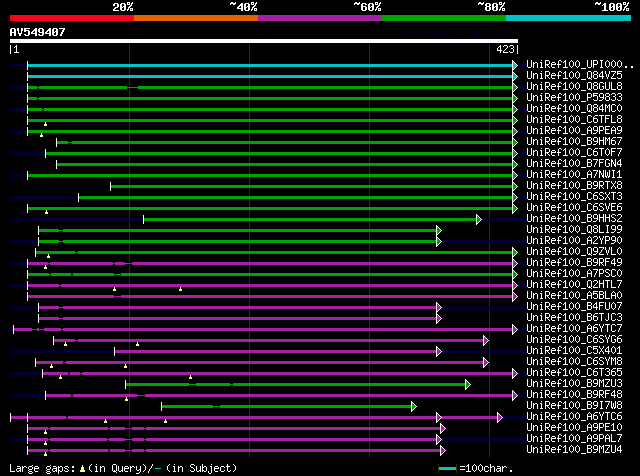The width and height of the screenshot is (640, 476).
Task: Pick the UniRef100_A7PSC0 entry
Action: pos(574,274)
